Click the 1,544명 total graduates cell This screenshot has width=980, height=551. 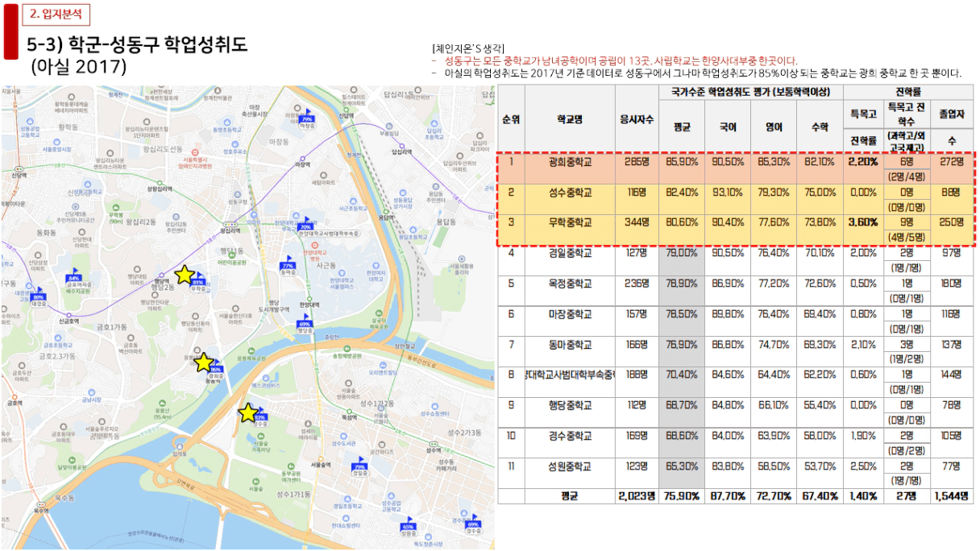[950, 495]
